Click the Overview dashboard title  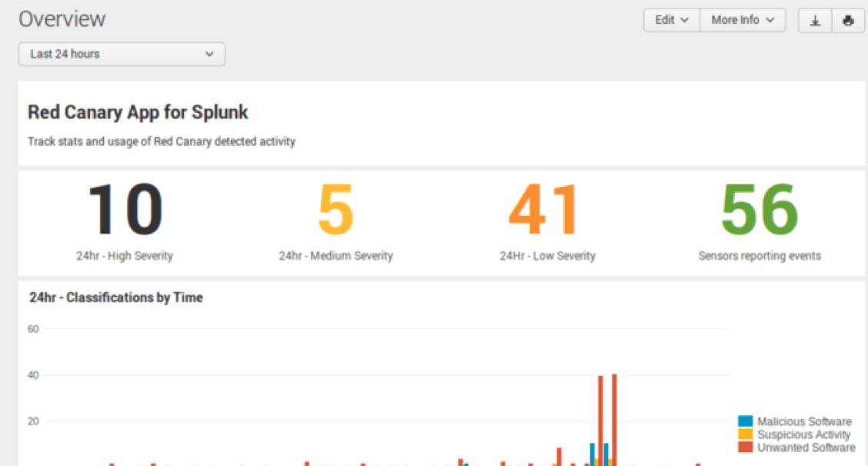(x=62, y=19)
